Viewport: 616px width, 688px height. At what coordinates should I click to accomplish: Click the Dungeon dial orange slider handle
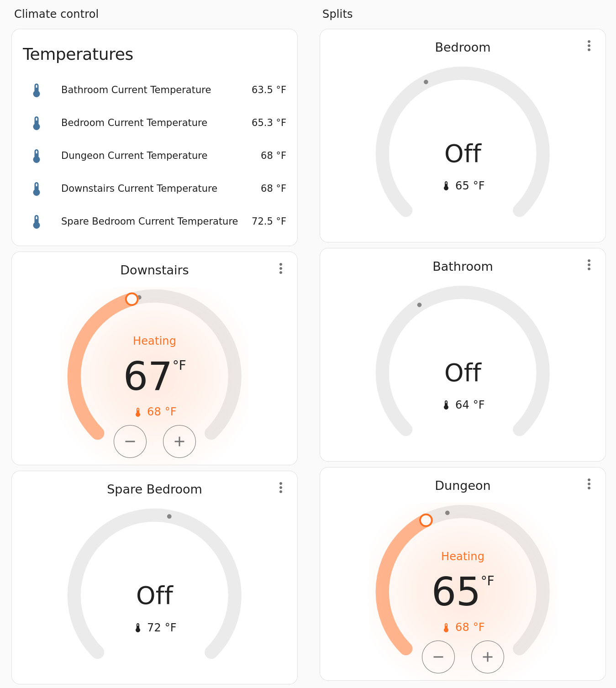click(x=426, y=520)
